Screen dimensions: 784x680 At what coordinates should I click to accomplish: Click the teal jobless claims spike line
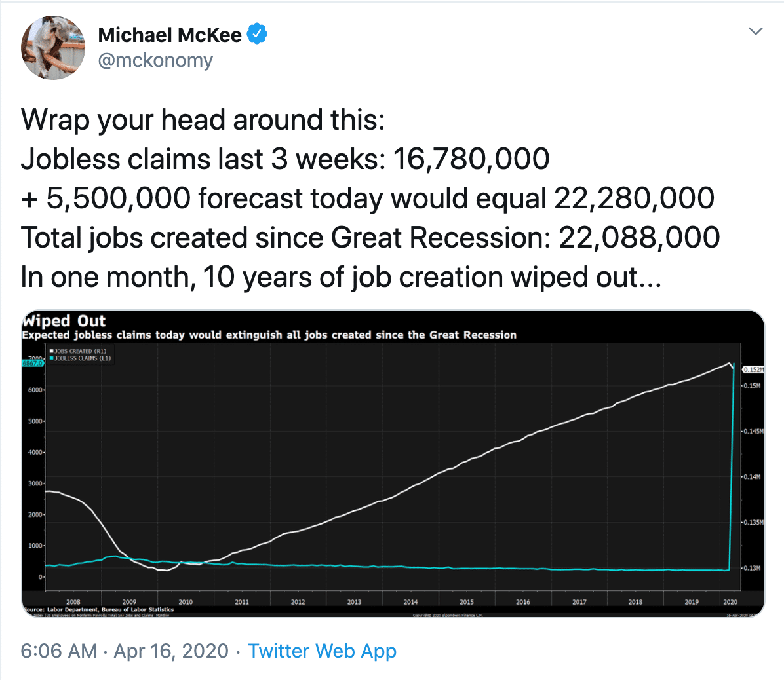[732, 470]
